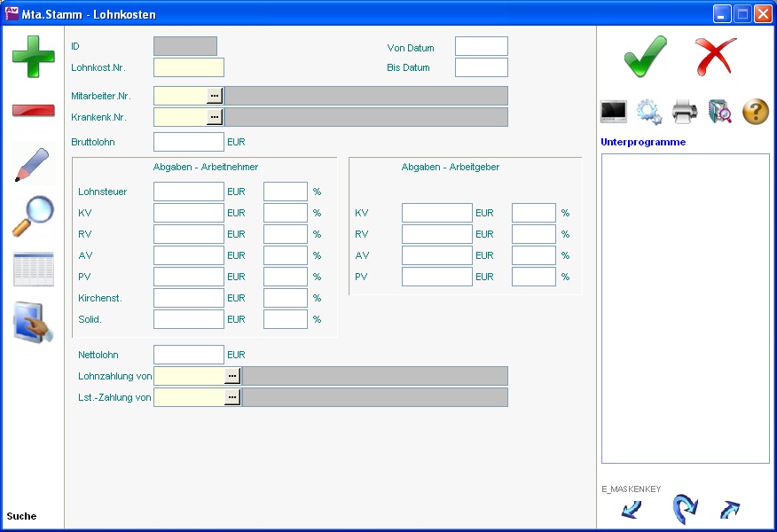Viewport: 777px width, 532px height.
Task: Click the red minus delete record icon
Action: click(x=33, y=111)
